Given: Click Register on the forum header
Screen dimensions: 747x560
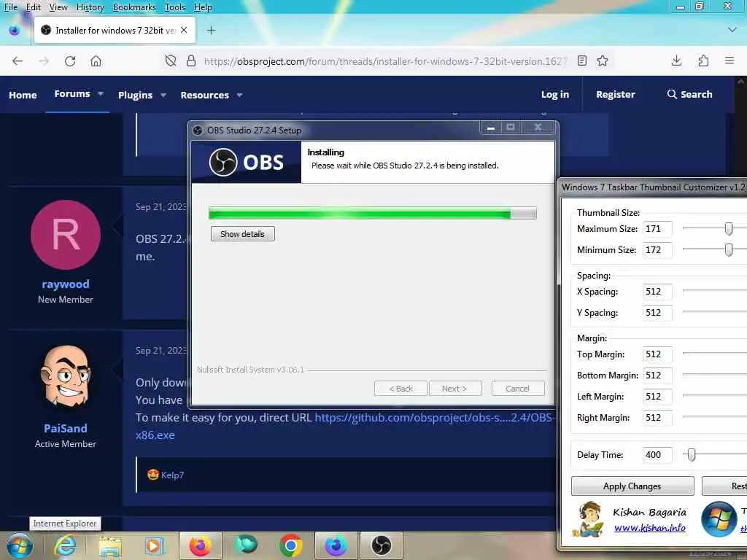Looking at the screenshot, I should 616,94.
